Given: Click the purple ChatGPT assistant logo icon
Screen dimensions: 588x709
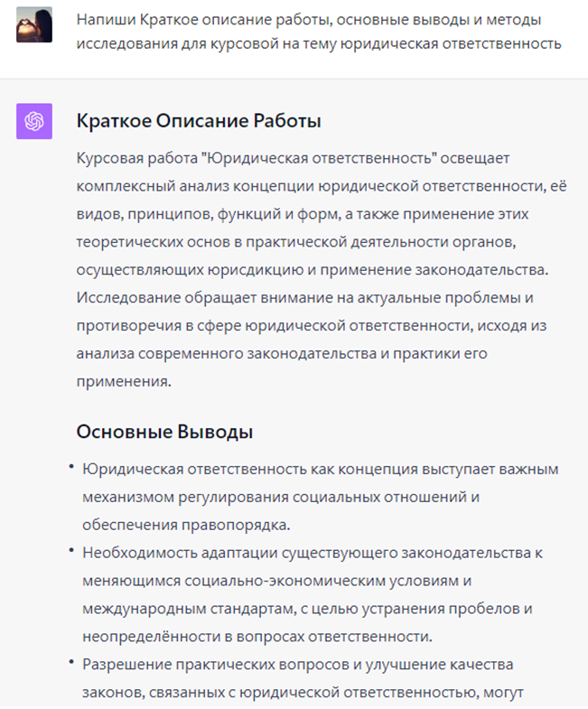Looking at the screenshot, I should (34, 121).
